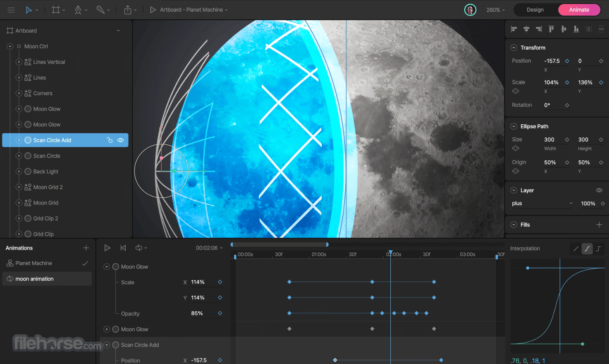This screenshot has width=609, height=364.
Task: Toggle Scale Y keyframe diamond
Action: click(601, 83)
